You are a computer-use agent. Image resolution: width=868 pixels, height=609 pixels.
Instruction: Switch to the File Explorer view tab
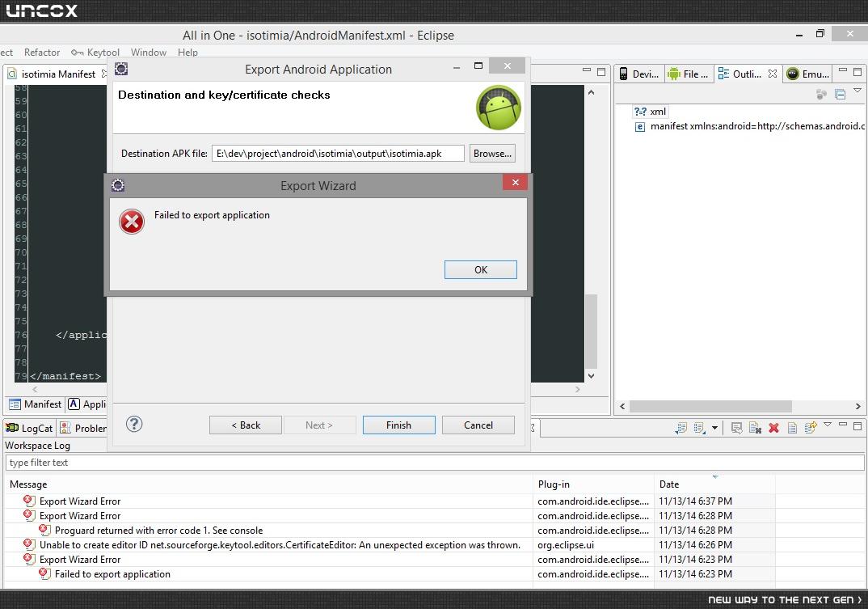pyautogui.click(x=688, y=74)
